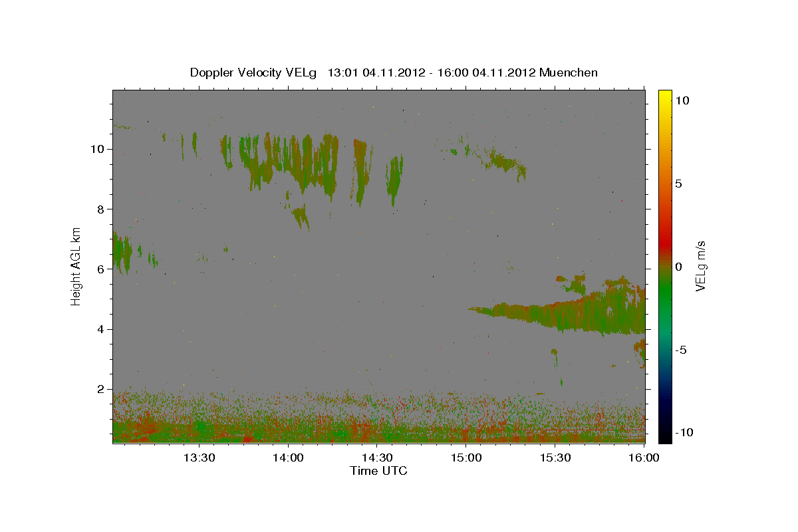This screenshot has height=532, width=798.
Task: Click the height axis label '10'
Action: click(97, 149)
